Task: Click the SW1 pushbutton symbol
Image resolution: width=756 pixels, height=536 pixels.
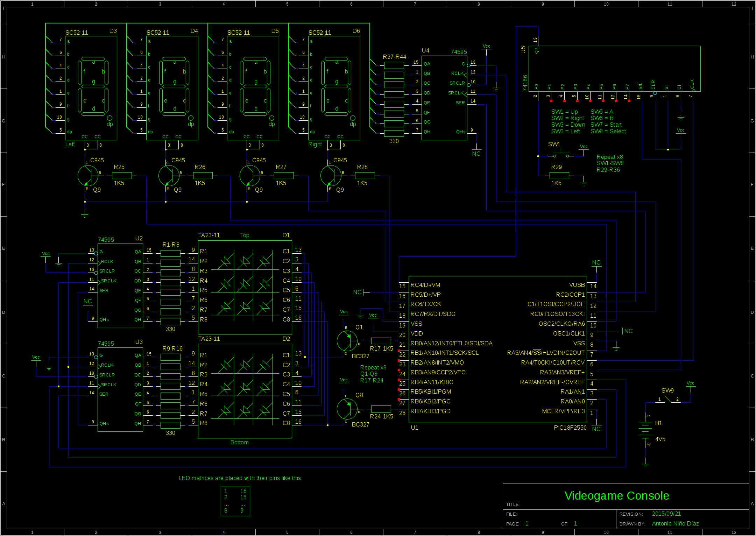Action: pyautogui.click(x=561, y=155)
